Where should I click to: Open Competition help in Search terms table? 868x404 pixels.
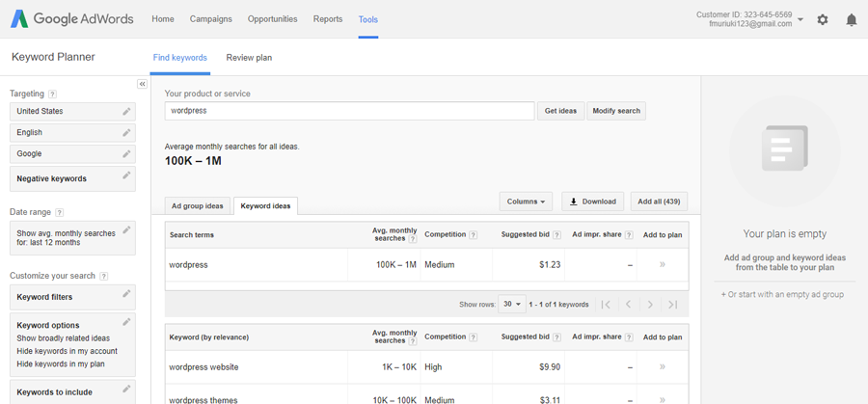473,235
